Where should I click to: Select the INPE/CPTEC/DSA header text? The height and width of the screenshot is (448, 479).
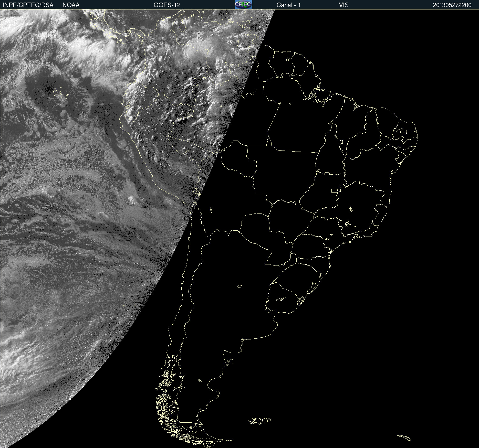click(28, 5)
